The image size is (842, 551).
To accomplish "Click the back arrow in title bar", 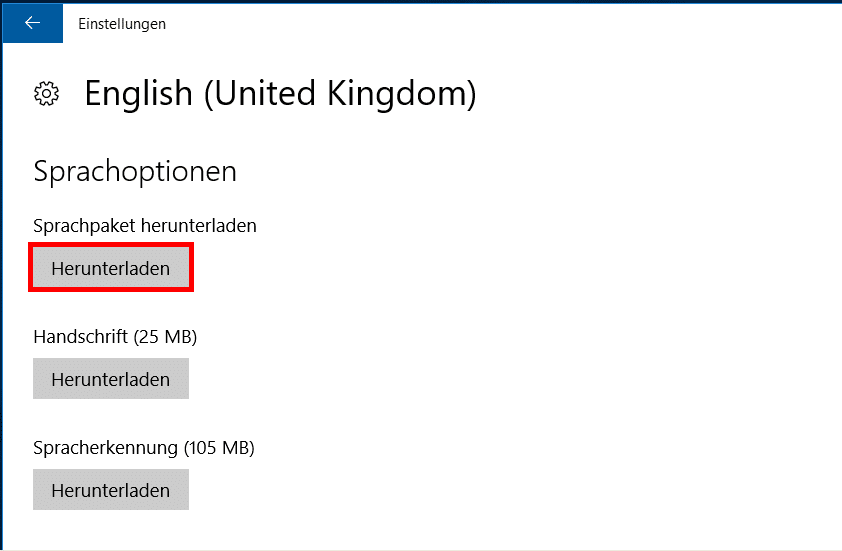I will (32, 23).
